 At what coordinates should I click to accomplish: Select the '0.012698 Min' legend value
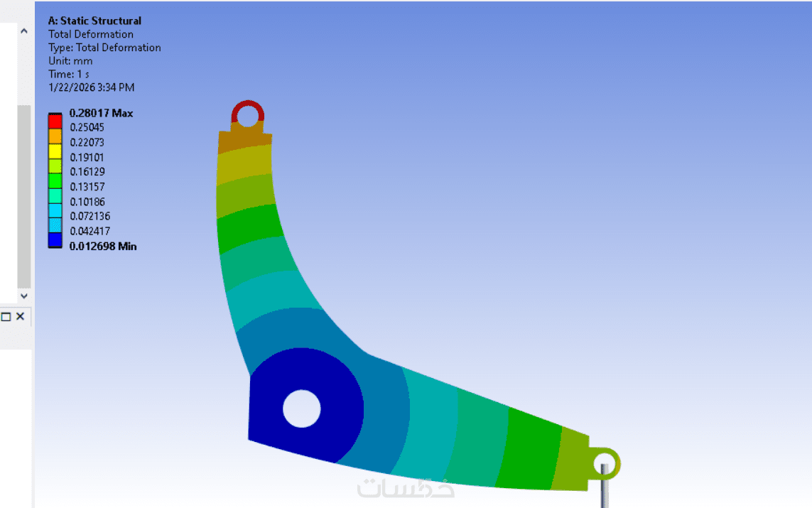(x=103, y=247)
